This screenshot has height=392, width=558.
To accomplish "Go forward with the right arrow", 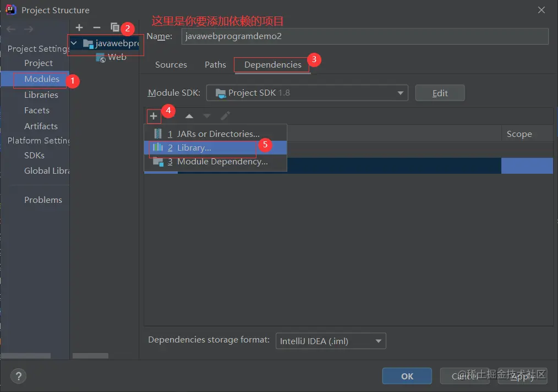I will click(x=29, y=29).
